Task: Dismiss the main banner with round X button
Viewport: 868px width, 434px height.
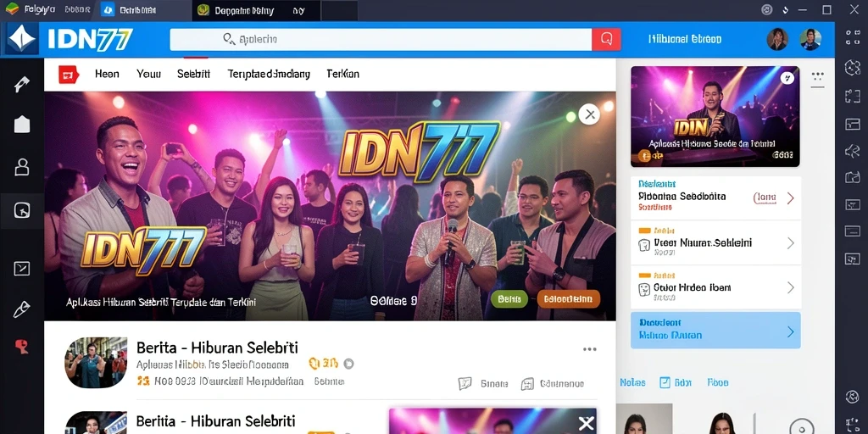Action: tap(590, 114)
